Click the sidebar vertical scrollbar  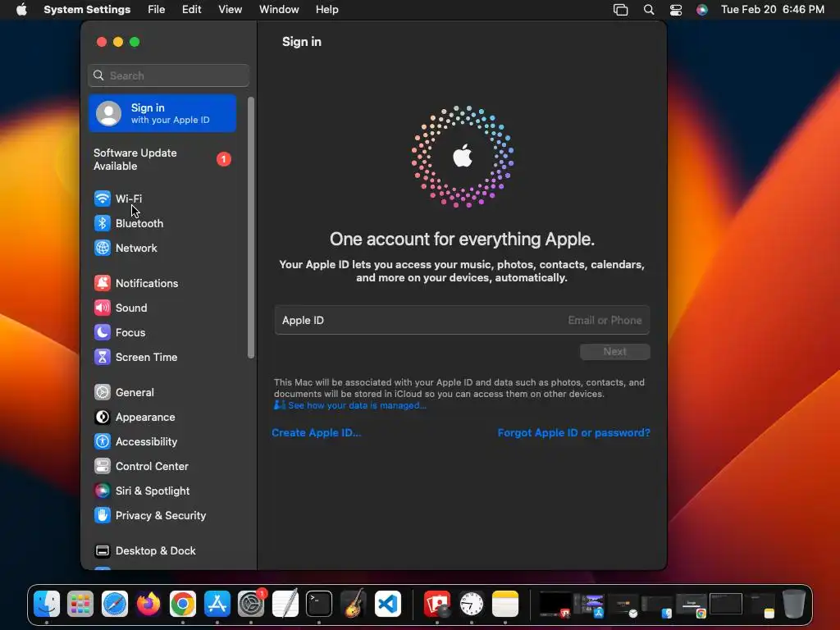(251, 228)
